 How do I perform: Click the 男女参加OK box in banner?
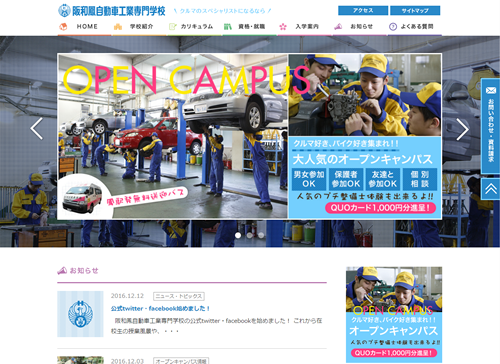[x=309, y=179]
